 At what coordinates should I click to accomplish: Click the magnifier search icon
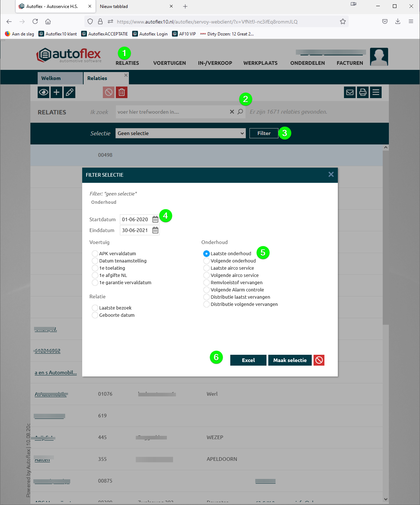point(240,112)
